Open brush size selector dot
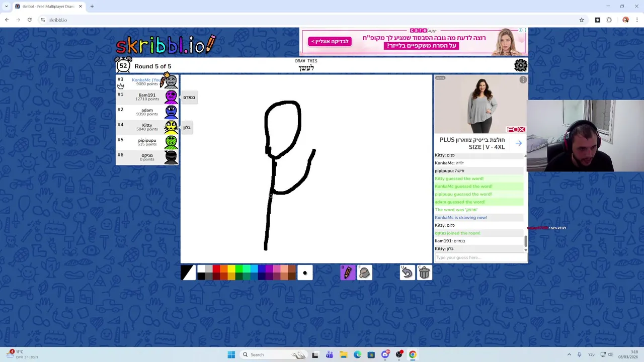 pos(305,273)
